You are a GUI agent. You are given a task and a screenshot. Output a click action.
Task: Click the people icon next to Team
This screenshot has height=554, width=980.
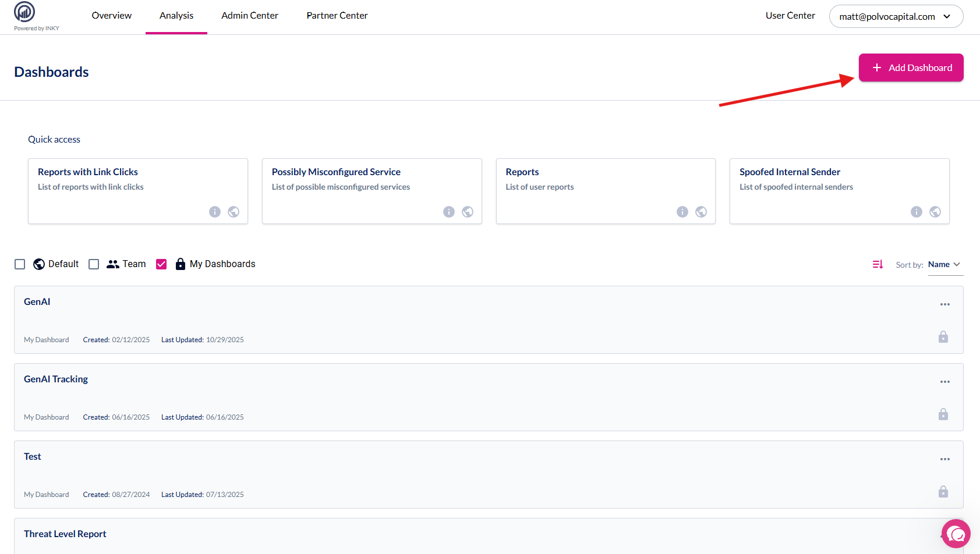tap(113, 264)
